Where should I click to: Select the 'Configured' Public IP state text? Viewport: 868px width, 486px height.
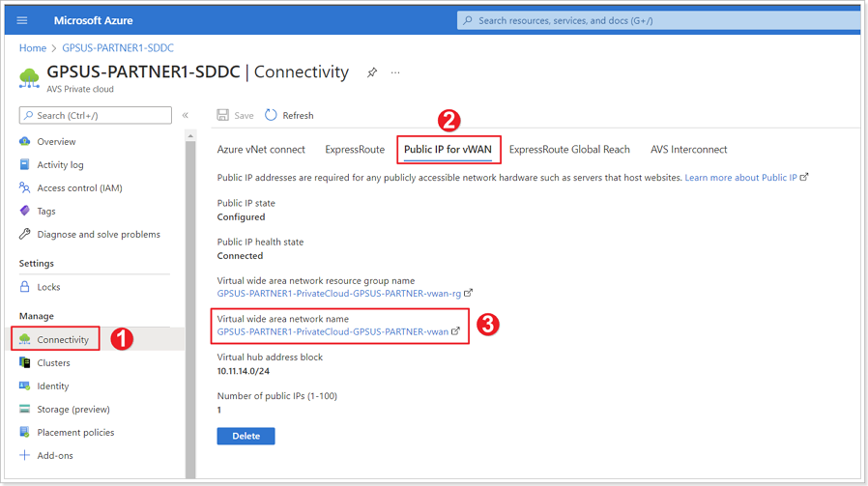pyautogui.click(x=241, y=217)
